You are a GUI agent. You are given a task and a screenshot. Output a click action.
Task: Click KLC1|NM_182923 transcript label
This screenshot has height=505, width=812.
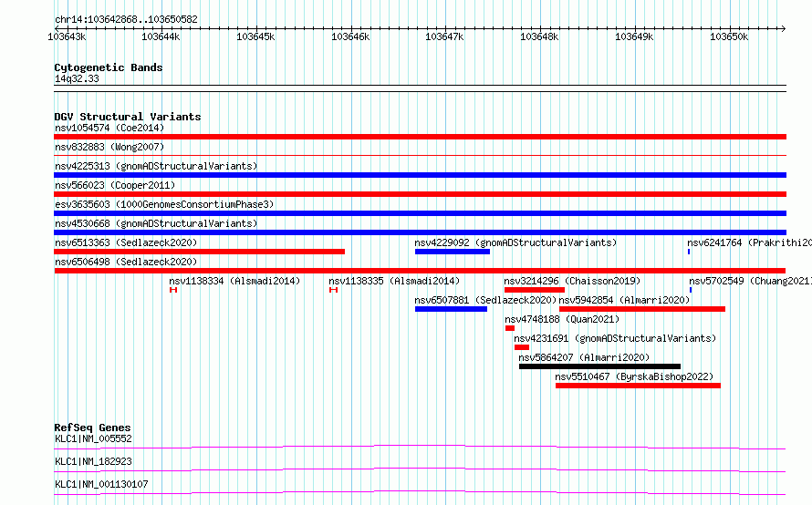(93, 461)
